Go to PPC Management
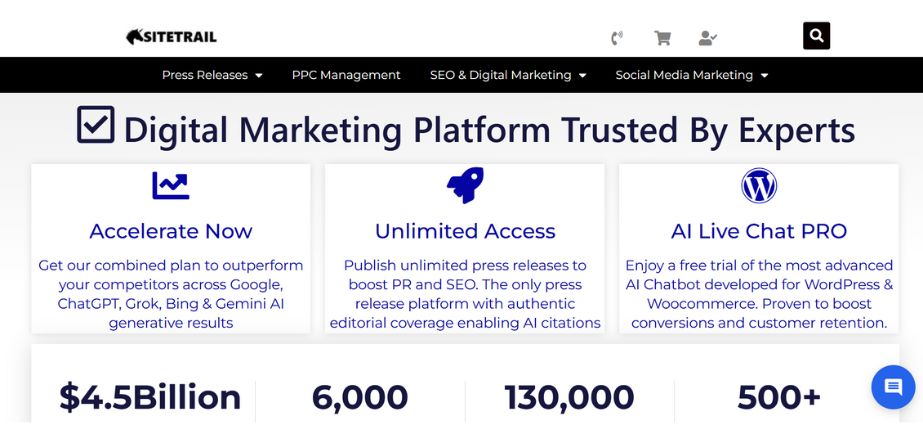 346,75
